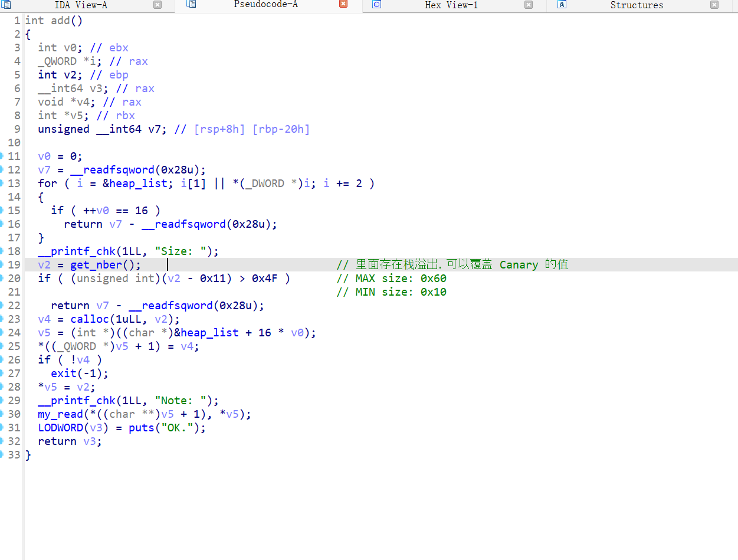This screenshot has height=560, width=738.
Task: Click the __int64 v3 declaration
Action: pyautogui.click(x=73, y=89)
